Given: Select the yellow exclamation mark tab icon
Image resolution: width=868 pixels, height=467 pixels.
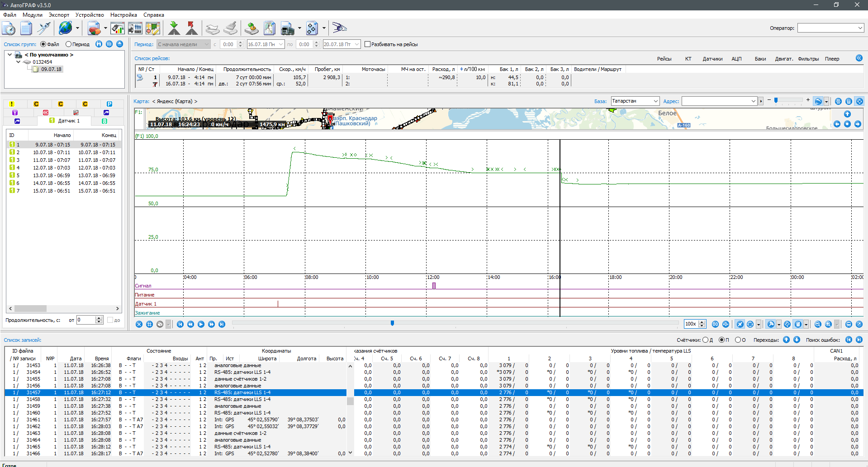Looking at the screenshot, I should [x=12, y=104].
